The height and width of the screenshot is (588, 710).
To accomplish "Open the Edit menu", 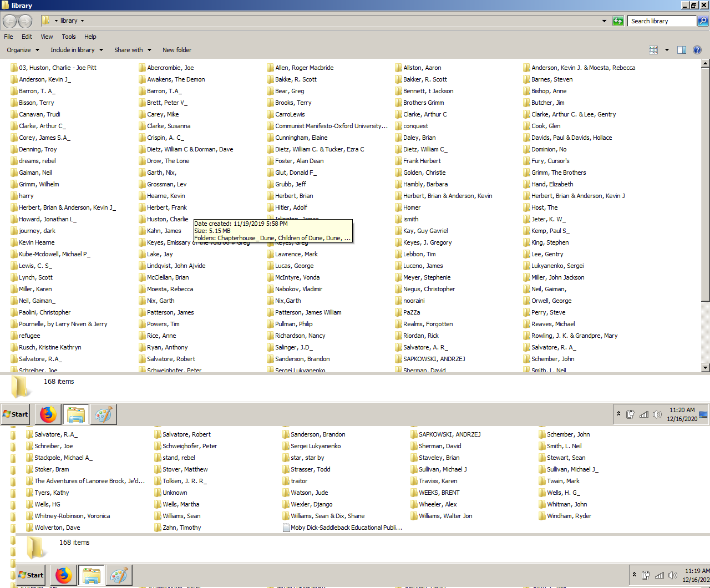I will (x=27, y=37).
